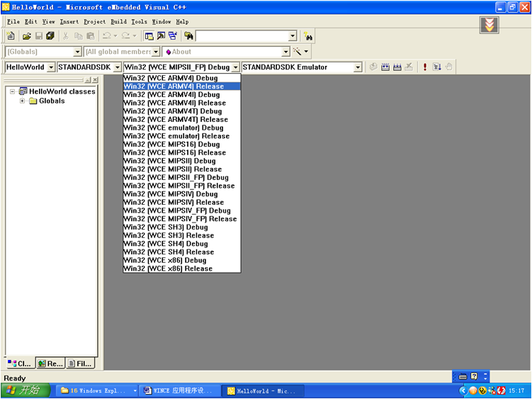Image resolution: width=532 pixels, height=399 pixels.
Task: Open the STANDARDSDK Emulator device dropdown
Action: [x=358, y=67]
